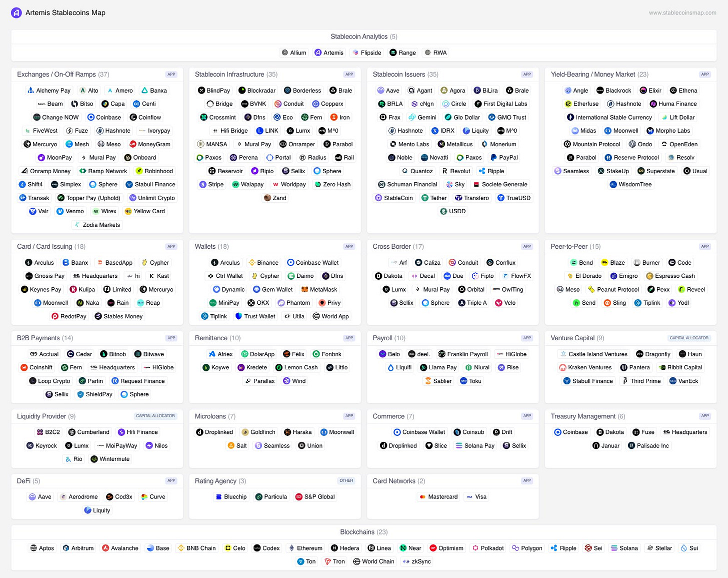The image size is (728, 578).
Task: Select the PayPal icon in Stablecoin Issuers
Action: [x=493, y=158]
